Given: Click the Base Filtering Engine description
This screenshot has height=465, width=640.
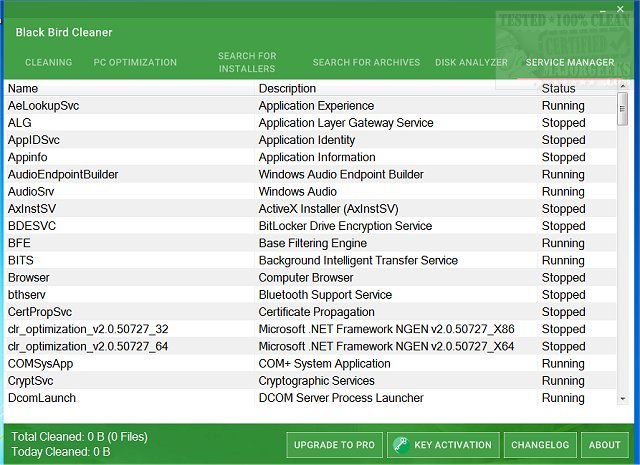Looking at the screenshot, I should (313, 243).
